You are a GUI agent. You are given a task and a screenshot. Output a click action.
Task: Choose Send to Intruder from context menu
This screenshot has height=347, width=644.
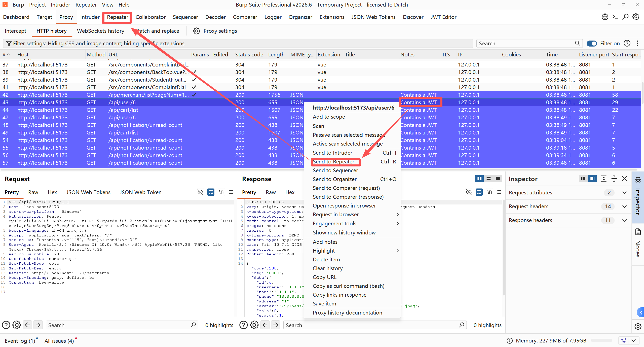[x=352, y=153]
